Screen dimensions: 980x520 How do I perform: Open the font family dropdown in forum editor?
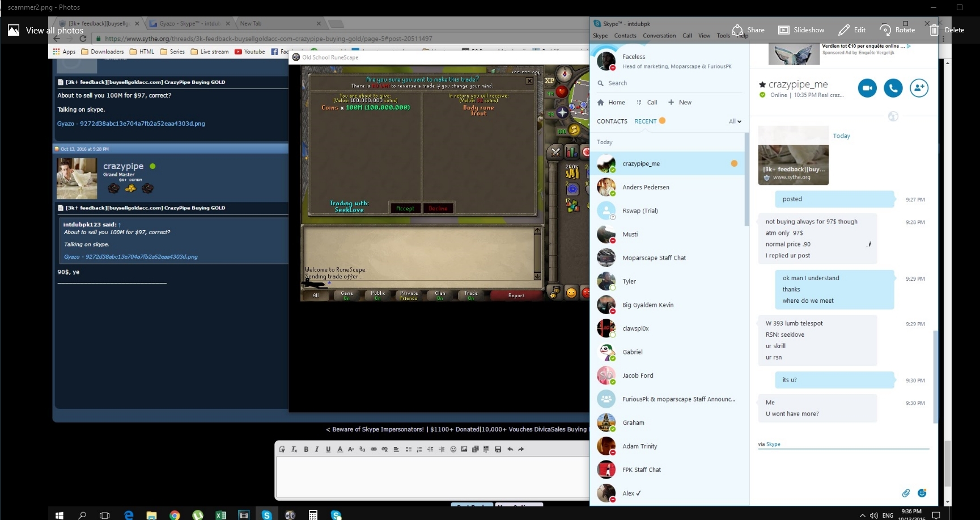(x=362, y=449)
